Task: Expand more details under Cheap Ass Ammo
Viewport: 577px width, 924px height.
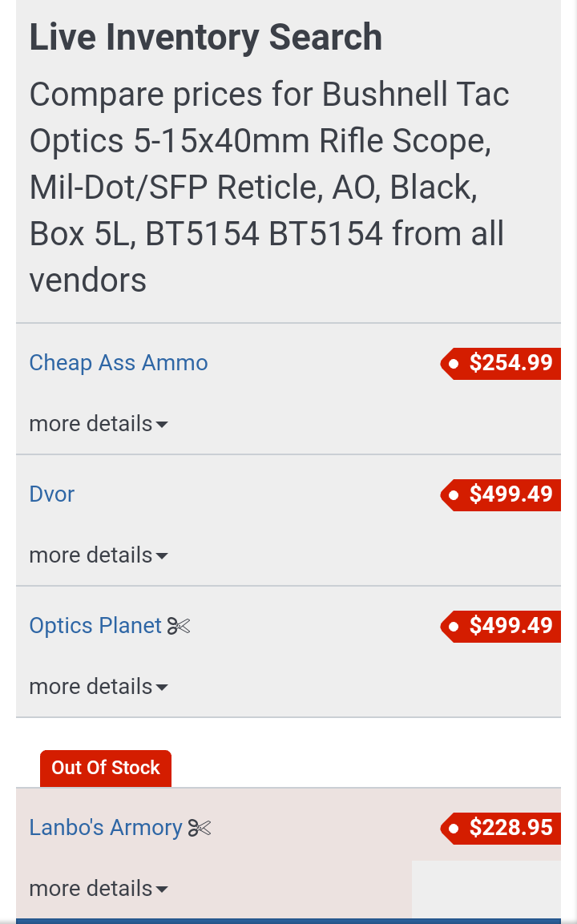Action: [99, 424]
